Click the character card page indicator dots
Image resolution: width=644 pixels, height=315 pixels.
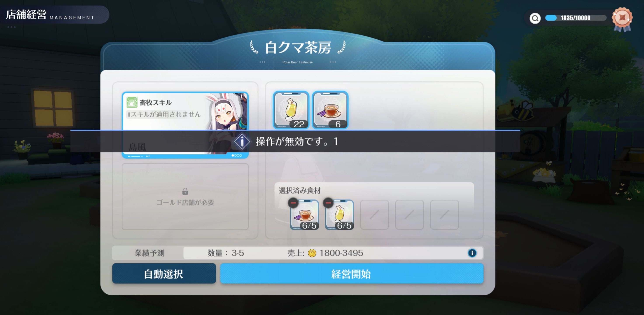coord(237,156)
